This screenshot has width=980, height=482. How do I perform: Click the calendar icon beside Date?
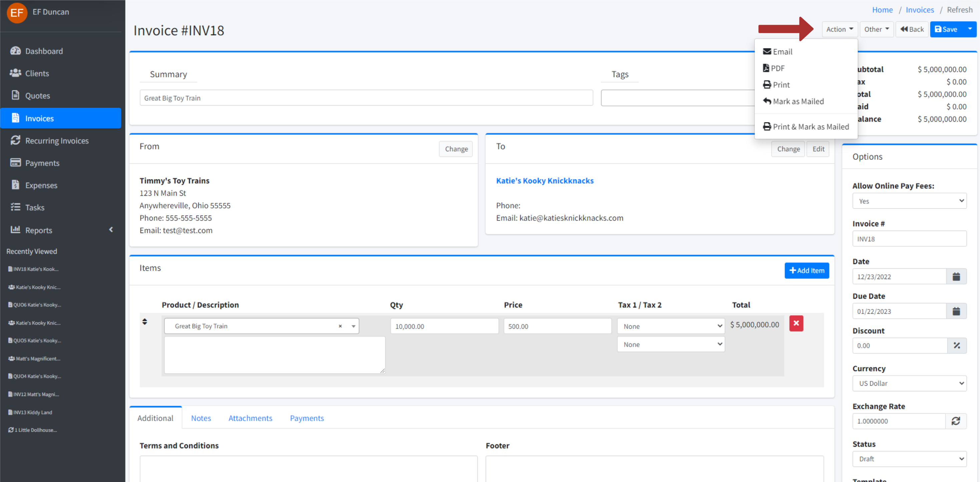coord(956,276)
